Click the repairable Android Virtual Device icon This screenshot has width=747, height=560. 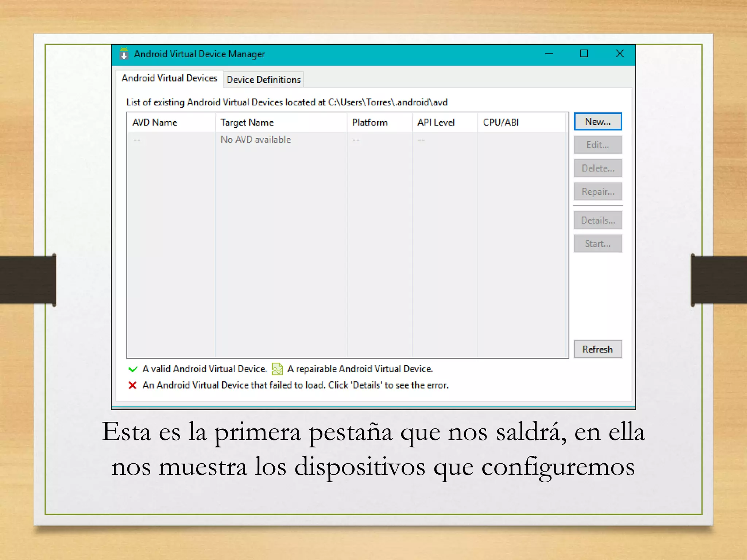(277, 369)
